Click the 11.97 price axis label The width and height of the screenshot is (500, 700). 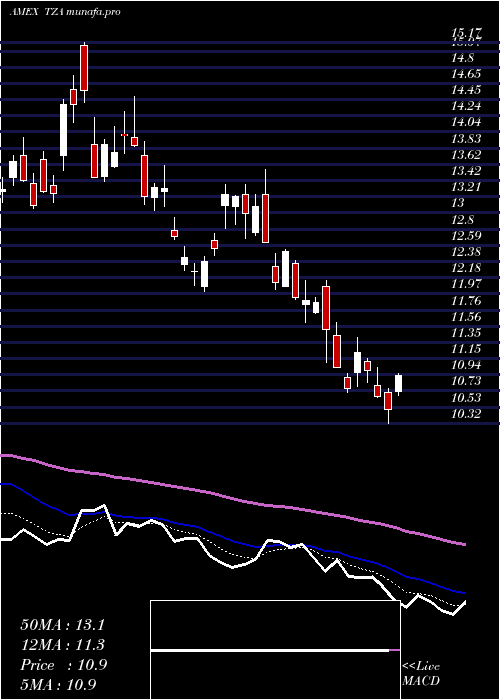pos(466,284)
